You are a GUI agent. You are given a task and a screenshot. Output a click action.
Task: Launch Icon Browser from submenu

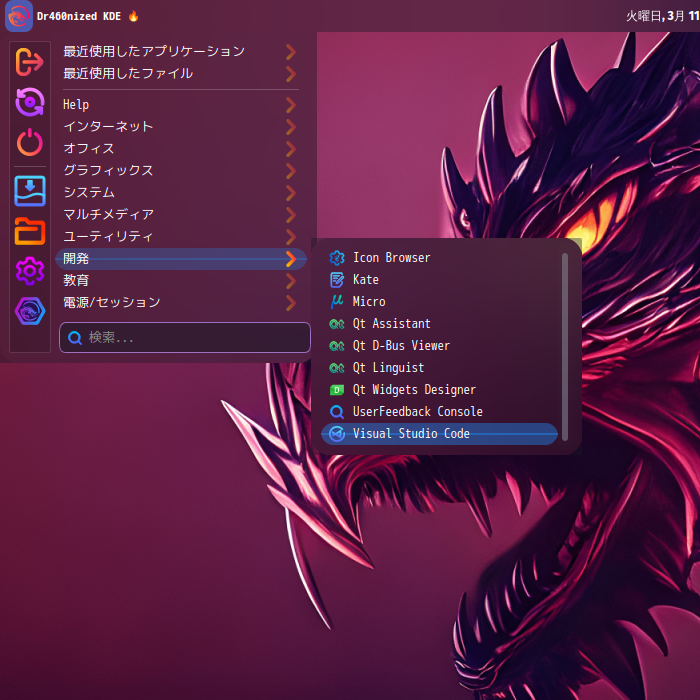pos(439,258)
